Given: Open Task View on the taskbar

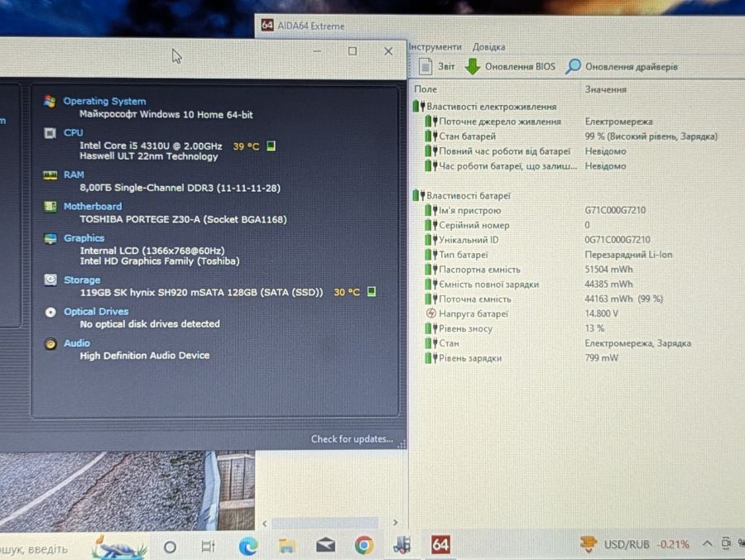Looking at the screenshot, I should tap(208, 547).
